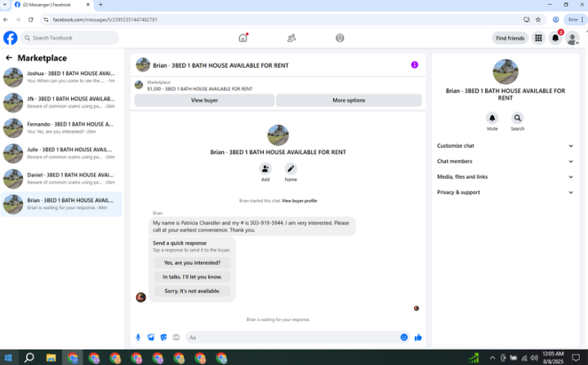
Task: Click the Add people icon
Action: click(265, 169)
